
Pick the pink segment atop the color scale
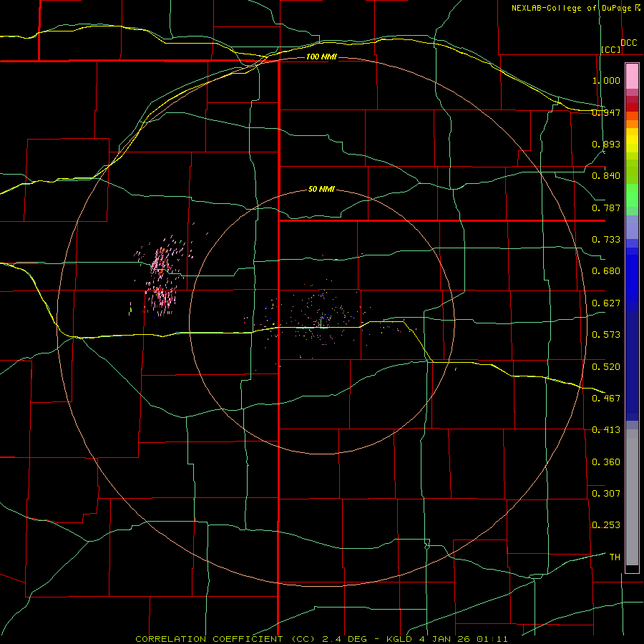coord(632,77)
